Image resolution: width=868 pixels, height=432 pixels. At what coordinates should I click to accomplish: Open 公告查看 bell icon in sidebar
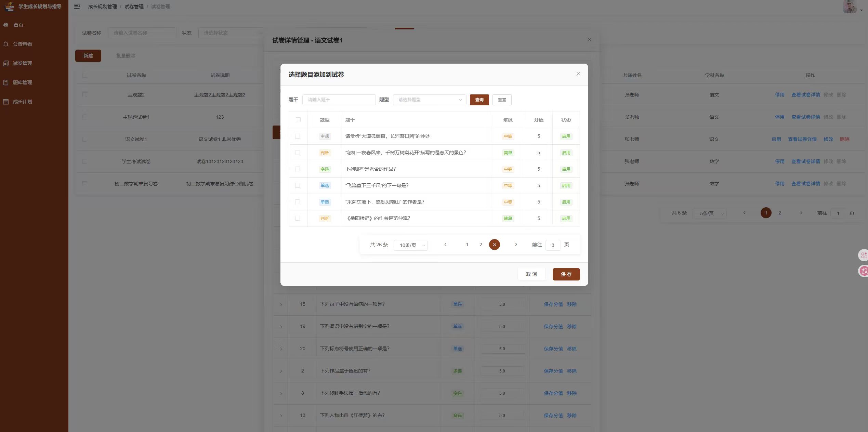[6, 44]
